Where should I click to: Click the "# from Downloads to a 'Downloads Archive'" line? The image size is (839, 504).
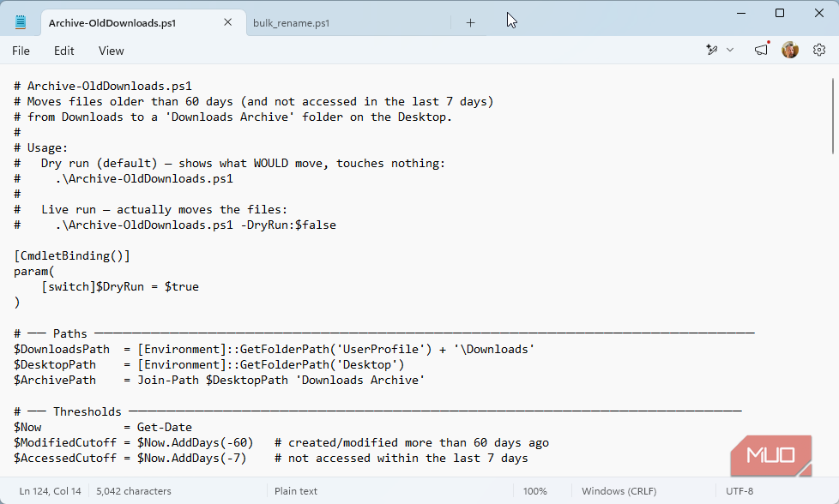click(x=232, y=117)
